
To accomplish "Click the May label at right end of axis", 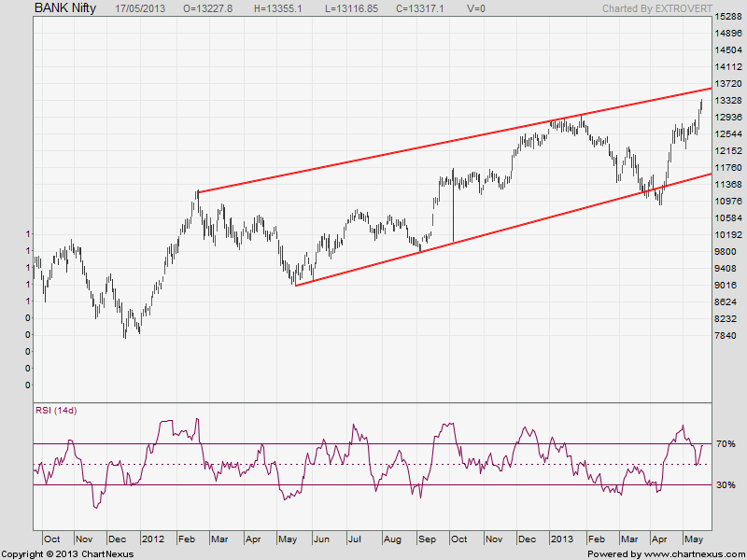I will 695,539.
